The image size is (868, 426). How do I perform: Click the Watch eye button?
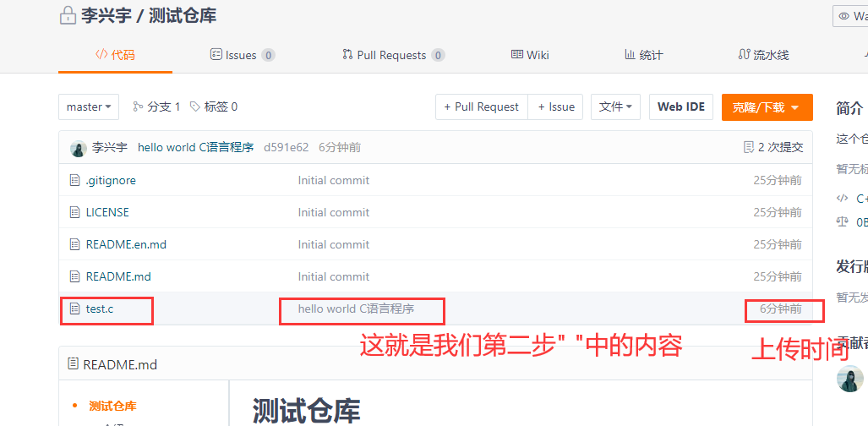(850, 16)
